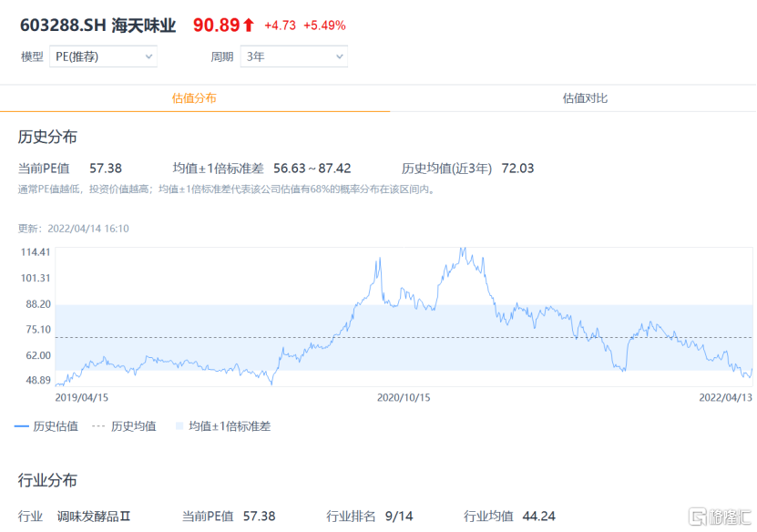Image resolution: width=757 pixels, height=532 pixels.
Task: Click the y-axis label 75.10
Action: pyautogui.click(x=38, y=330)
